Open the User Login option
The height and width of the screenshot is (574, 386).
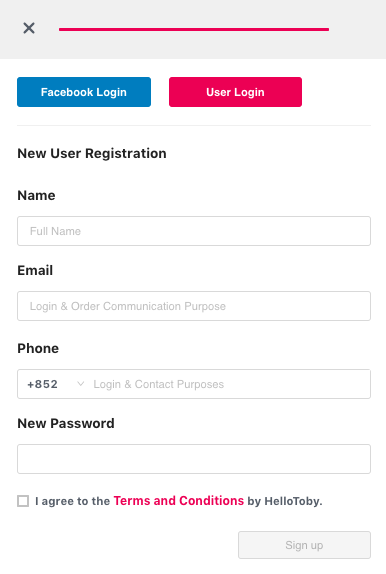(235, 92)
